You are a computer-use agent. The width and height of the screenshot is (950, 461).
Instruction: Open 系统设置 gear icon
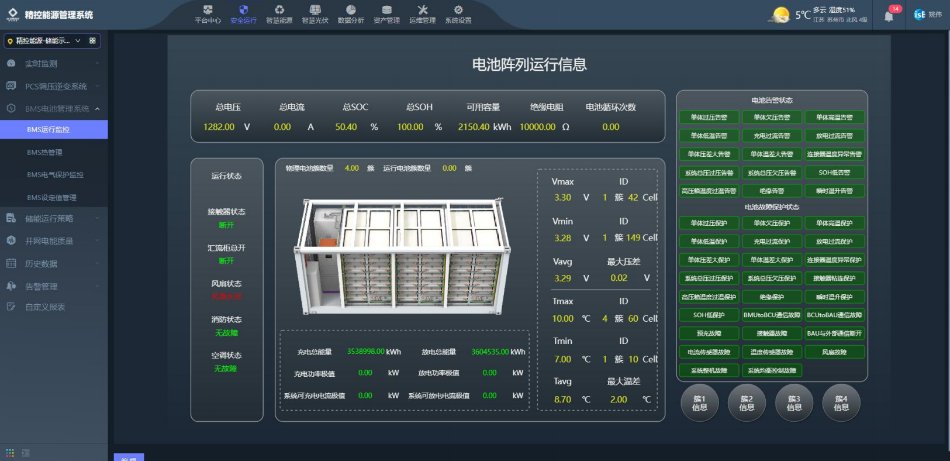[x=458, y=13]
